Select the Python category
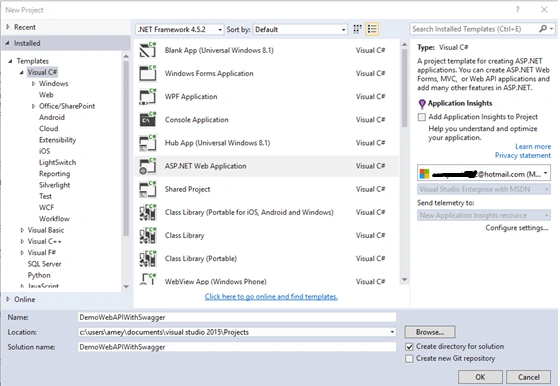 (39, 275)
